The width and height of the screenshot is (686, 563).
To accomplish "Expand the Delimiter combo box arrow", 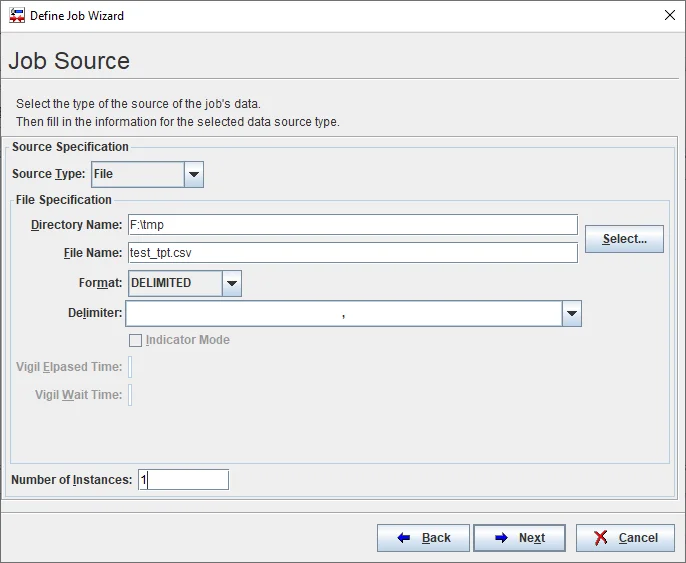I will [571, 314].
